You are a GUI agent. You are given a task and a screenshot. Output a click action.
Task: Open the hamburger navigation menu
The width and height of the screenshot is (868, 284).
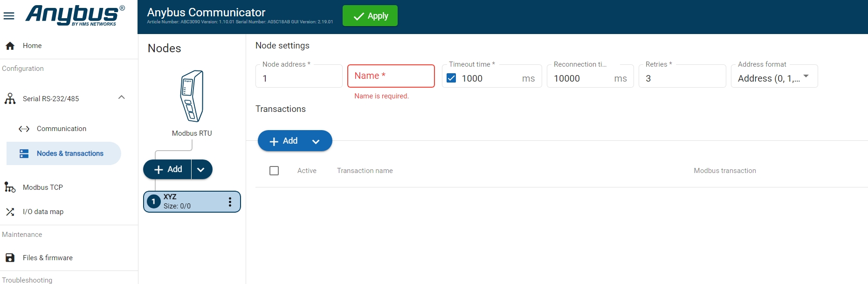pos(9,16)
